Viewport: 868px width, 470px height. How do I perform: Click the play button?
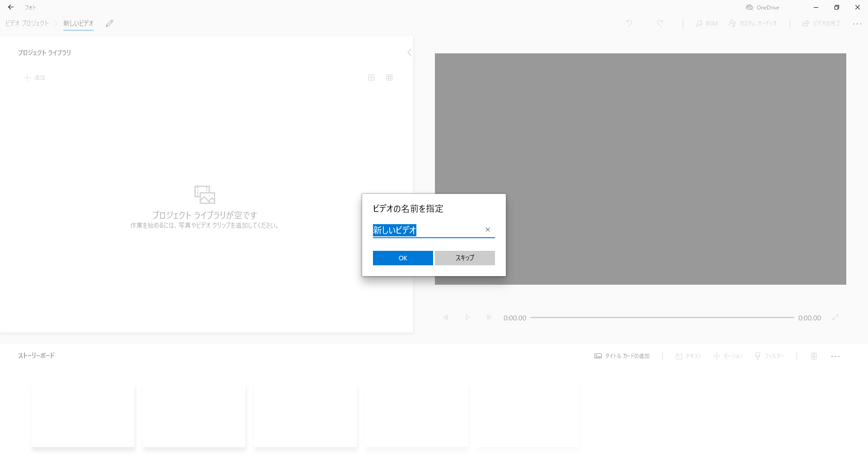[467, 317]
